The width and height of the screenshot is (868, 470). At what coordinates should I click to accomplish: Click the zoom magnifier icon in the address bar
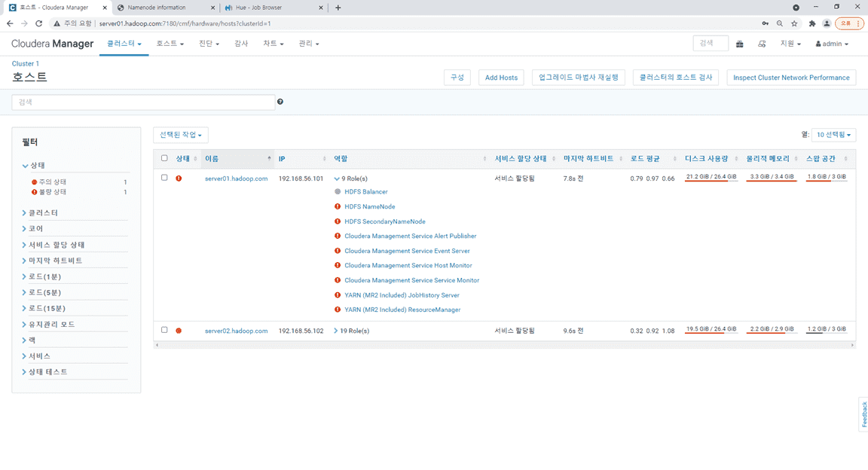(x=779, y=23)
